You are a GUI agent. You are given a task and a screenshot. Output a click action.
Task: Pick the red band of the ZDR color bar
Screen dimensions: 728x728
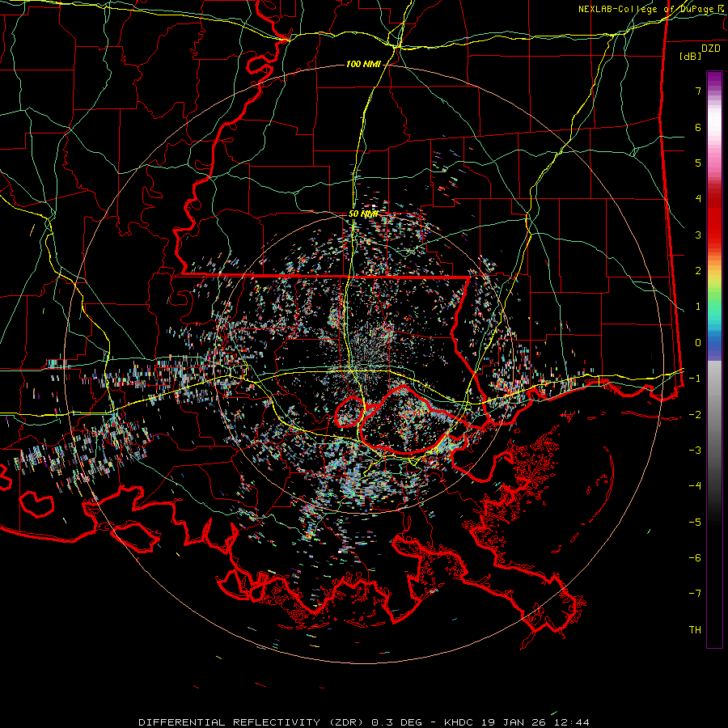[714, 218]
